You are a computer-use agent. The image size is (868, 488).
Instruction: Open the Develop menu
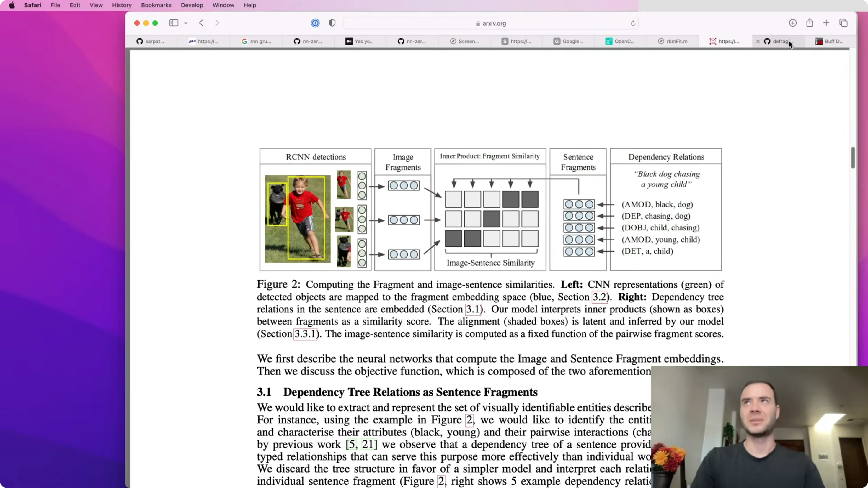192,5
